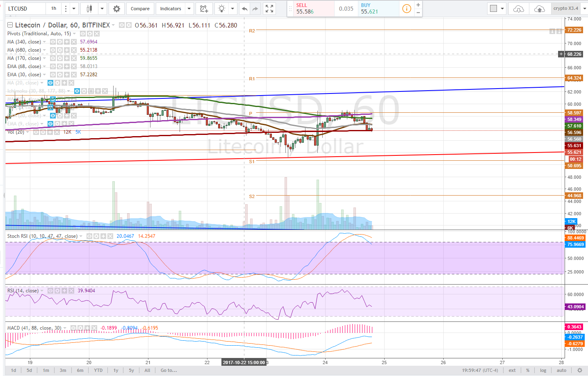Image resolution: width=588 pixels, height=376 pixels.
Task: Expand the Indicators dropdown arrow
Action: [x=189, y=9]
